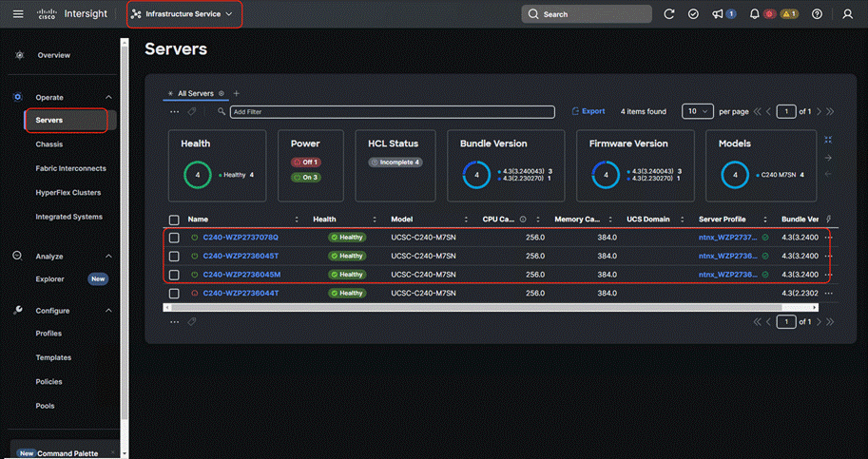Click the Cisco Intersight logo

72,14
